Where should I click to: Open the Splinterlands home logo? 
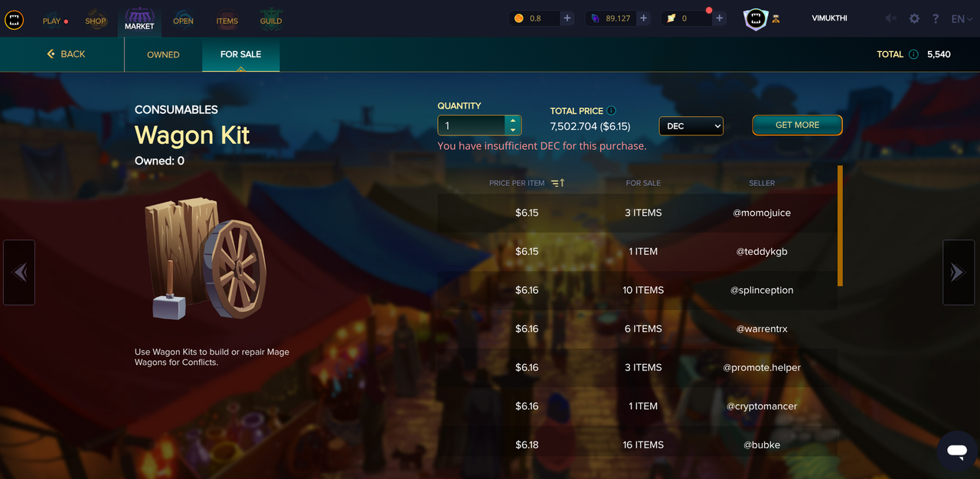click(x=14, y=20)
